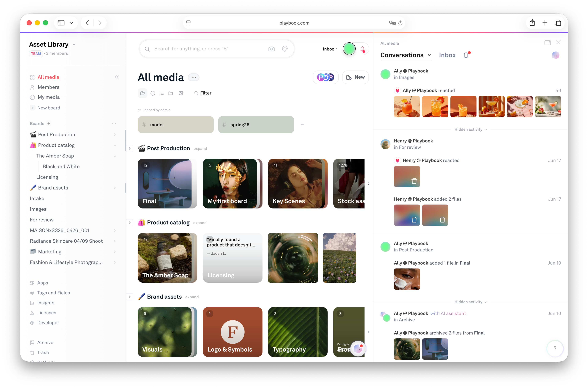Click the PIP colorful logo button
Screen dimensions: 588x388
tap(325, 77)
